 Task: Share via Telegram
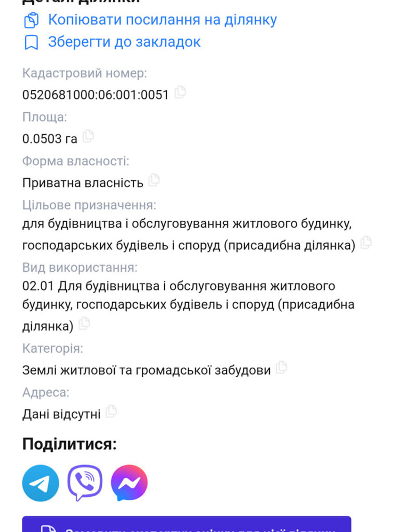click(41, 483)
